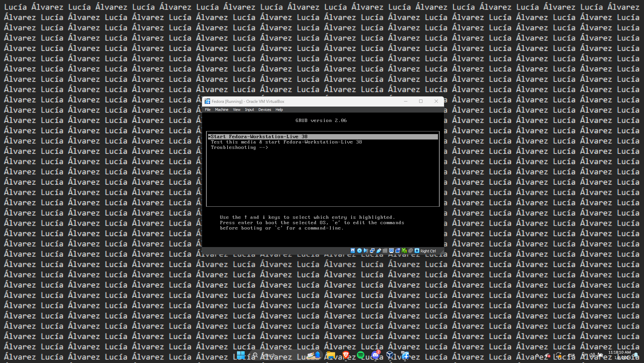
Task: Open the USB devices status icon
Action: [379, 251]
